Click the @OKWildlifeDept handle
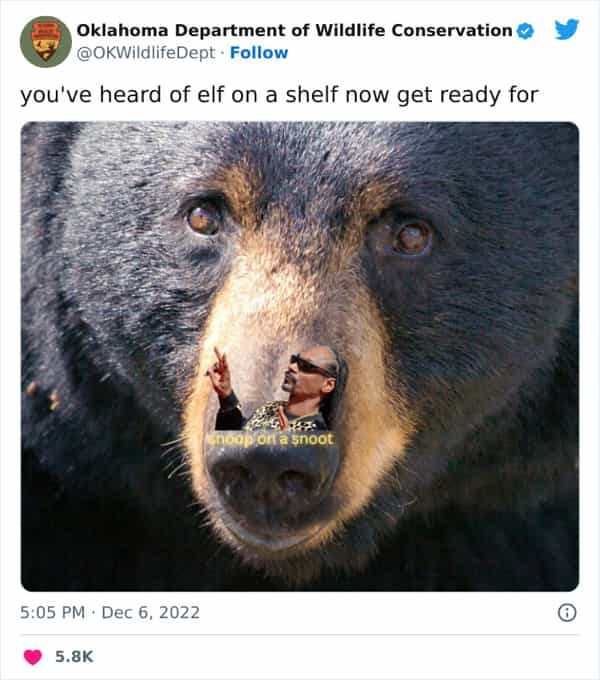The width and height of the screenshot is (600, 680). [146, 53]
